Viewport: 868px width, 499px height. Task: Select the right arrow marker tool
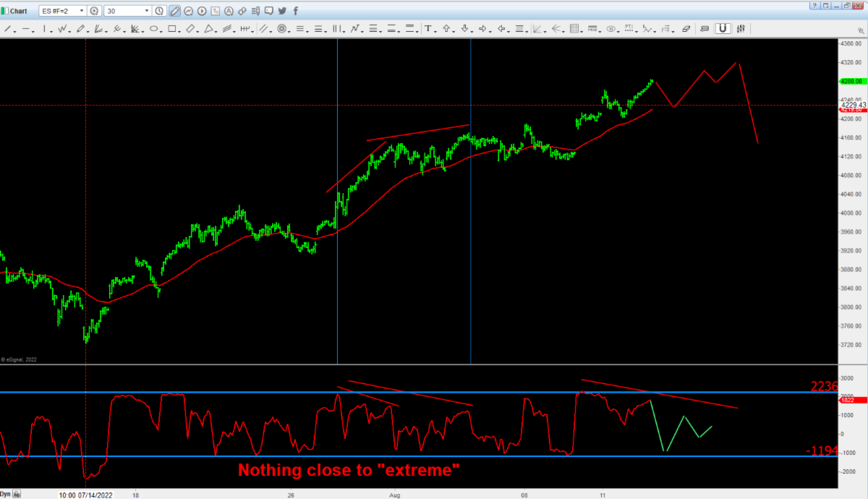pos(482,28)
